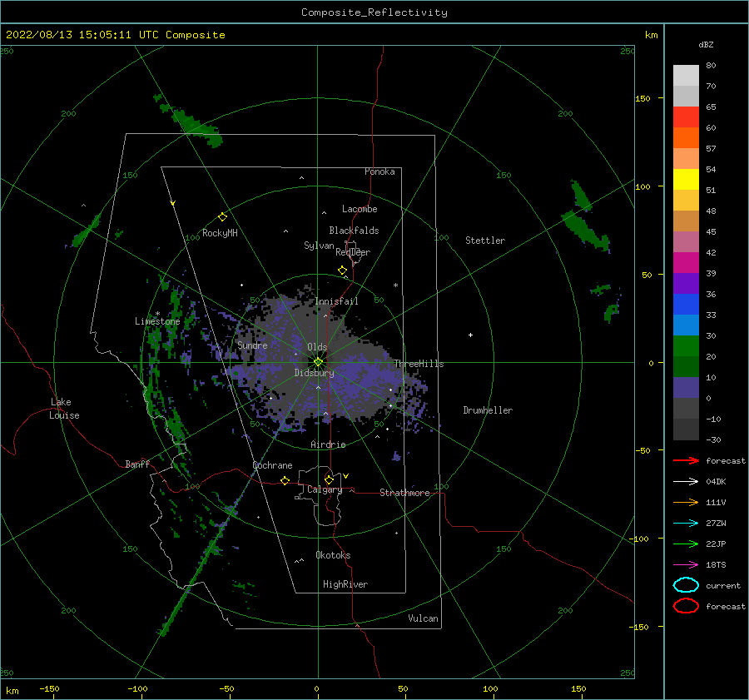
Task: Click the dBZ legend heading
Action: (x=706, y=44)
